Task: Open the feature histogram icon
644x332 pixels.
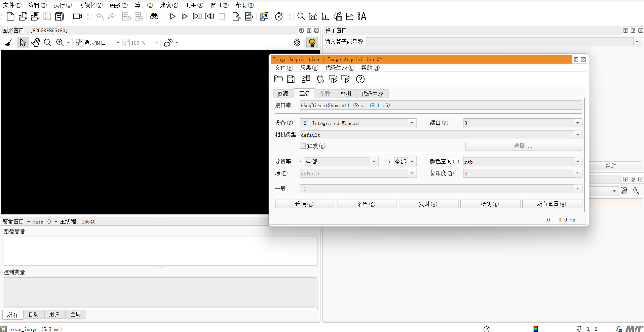Action: pos(325,16)
